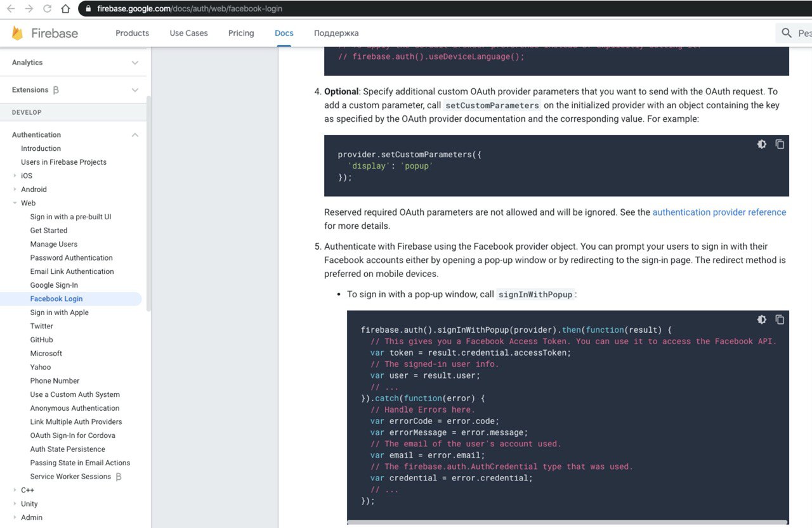The image size is (812, 528).
Task: Select the Docs tab
Action: 284,33
